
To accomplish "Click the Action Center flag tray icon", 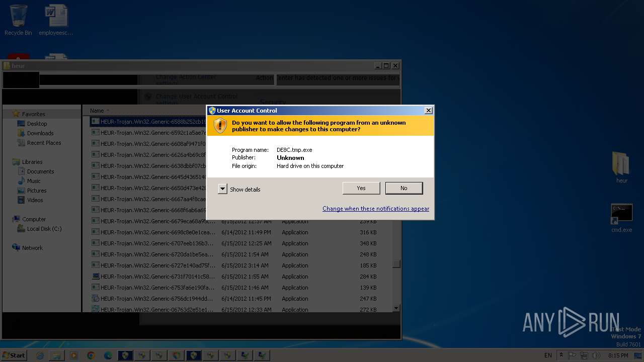I will [573, 355].
